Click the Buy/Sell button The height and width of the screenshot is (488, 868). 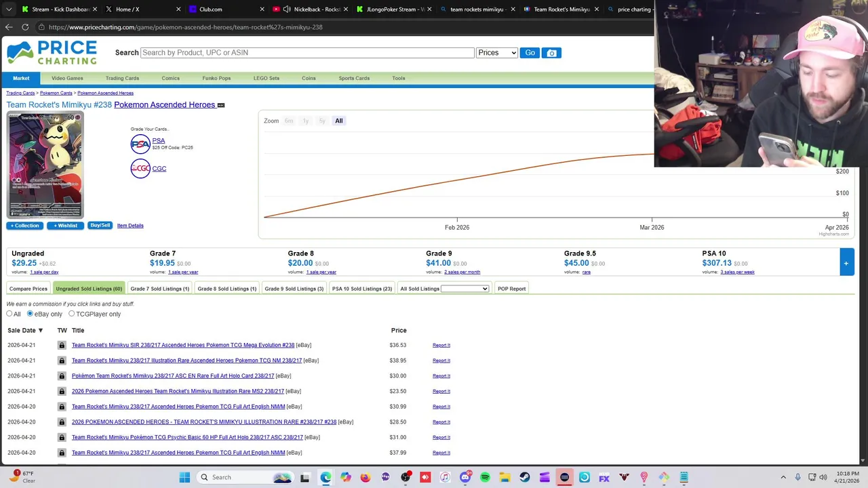[100, 226]
